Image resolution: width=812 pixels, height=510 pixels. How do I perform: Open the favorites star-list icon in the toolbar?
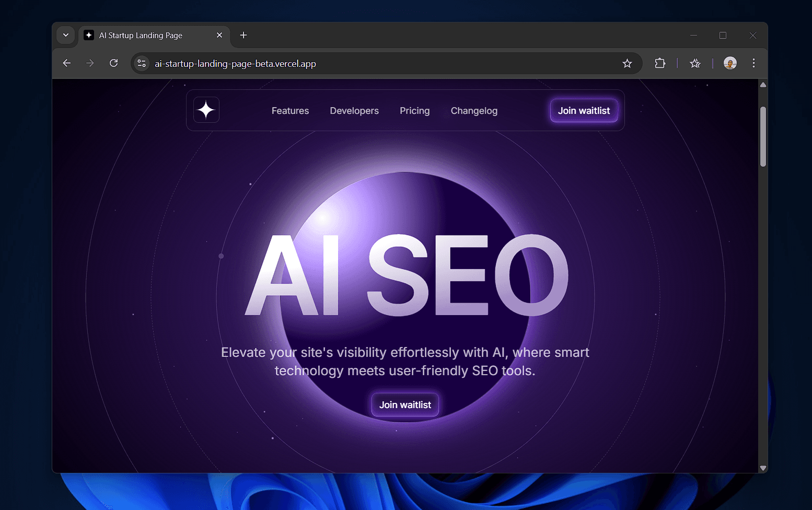coord(695,63)
